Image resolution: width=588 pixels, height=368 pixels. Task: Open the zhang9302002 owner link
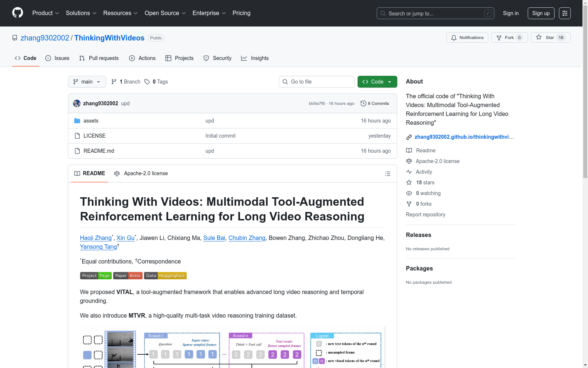(x=45, y=38)
